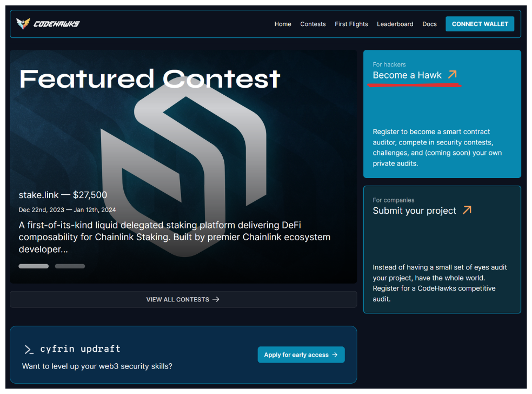This screenshot has height=394, width=532.
Task: Click the orange arrow beside Submit your project
Action: (467, 210)
